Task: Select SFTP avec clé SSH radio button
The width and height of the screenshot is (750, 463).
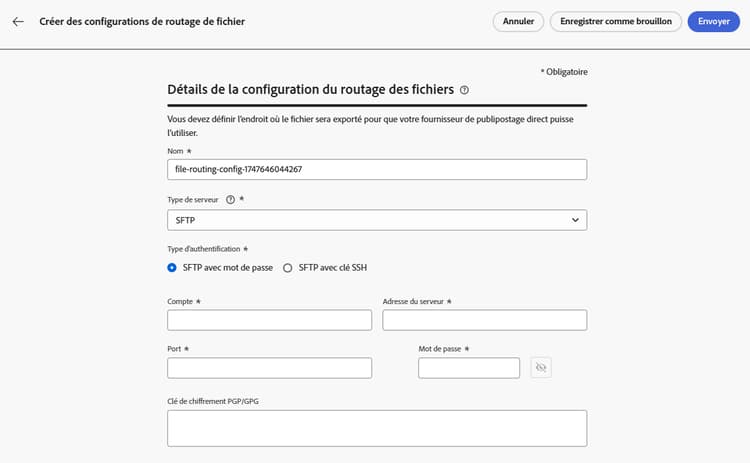Action: pos(288,267)
